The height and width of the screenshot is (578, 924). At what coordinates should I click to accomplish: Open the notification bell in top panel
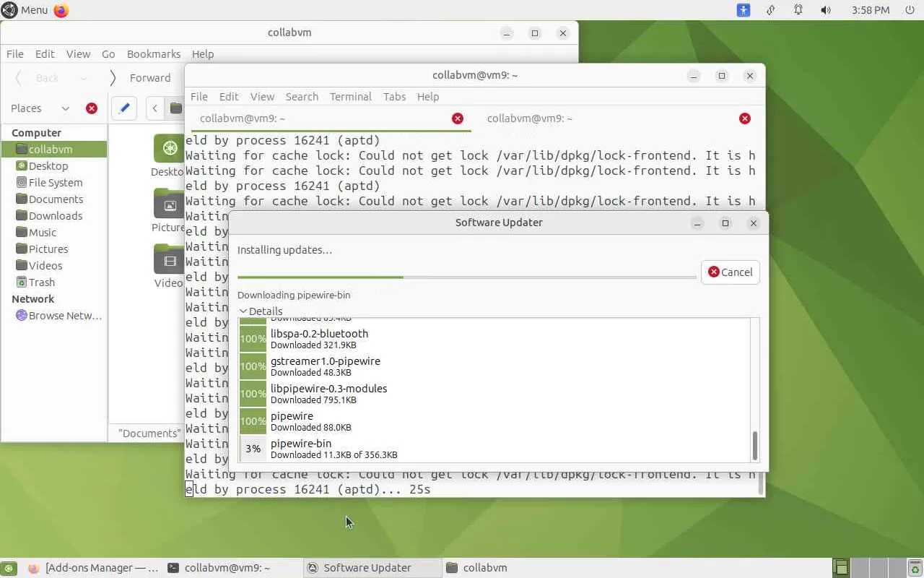coord(798,10)
